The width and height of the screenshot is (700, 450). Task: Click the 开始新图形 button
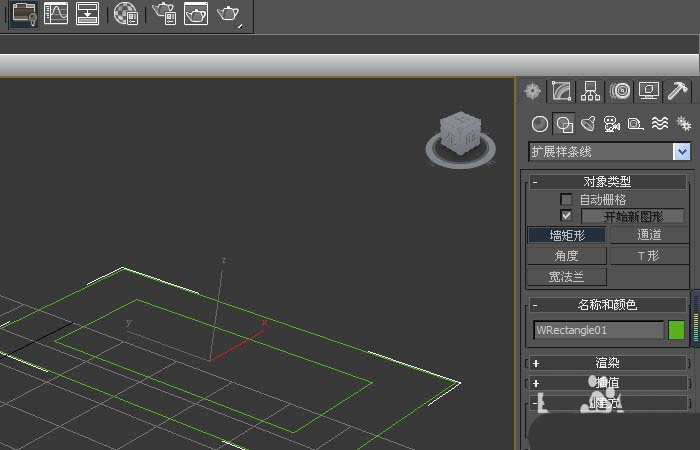633,217
